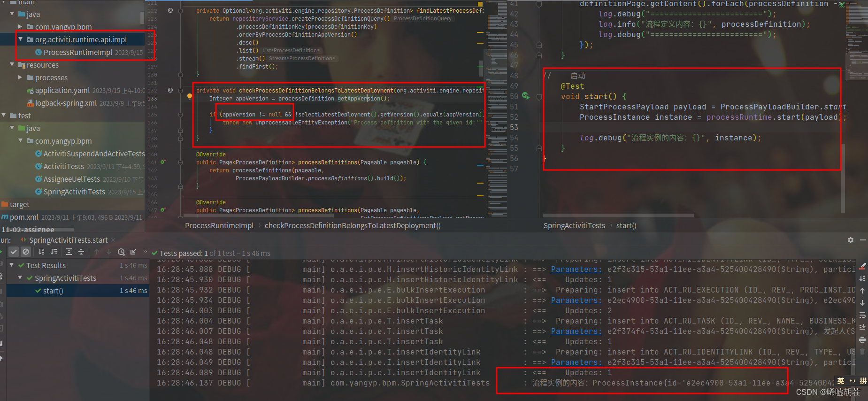Toggle soft-wrap in the console
The width and height of the screenshot is (868, 401).
point(863,315)
